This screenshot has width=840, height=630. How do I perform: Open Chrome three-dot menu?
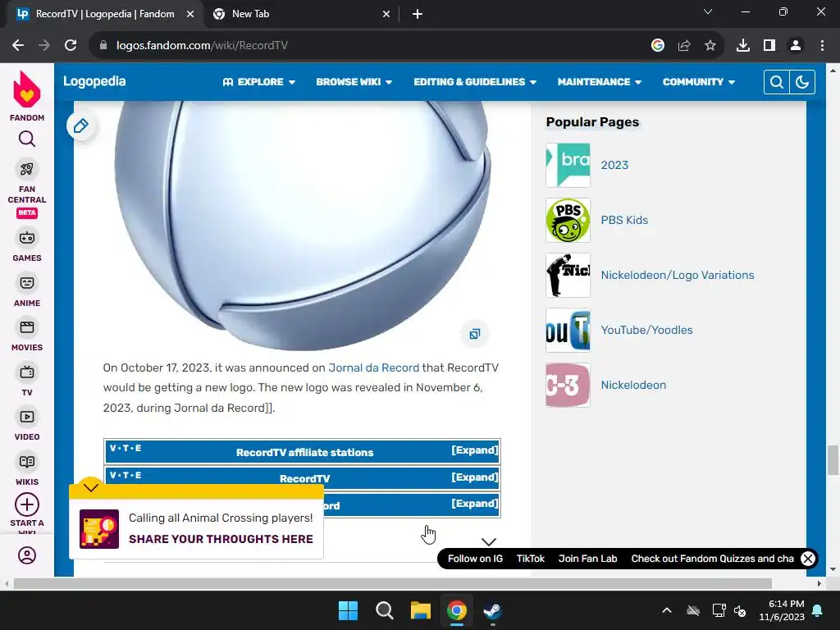(x=822, y=46)
